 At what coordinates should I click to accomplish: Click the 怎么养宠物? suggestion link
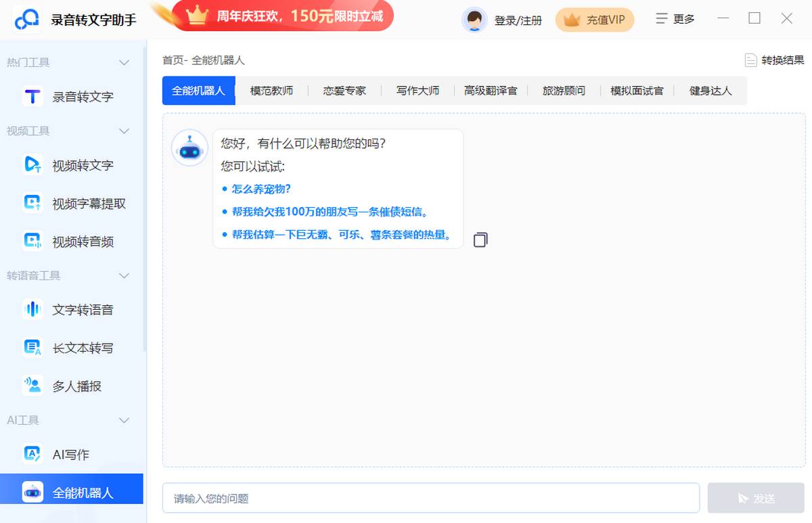[261, 189]
